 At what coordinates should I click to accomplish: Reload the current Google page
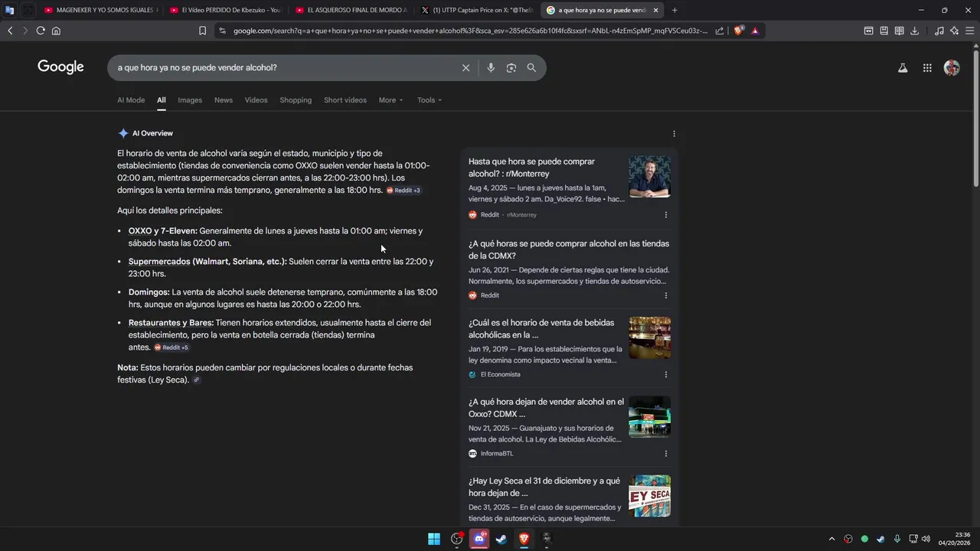pyautogui.click(x=41, y=31)
